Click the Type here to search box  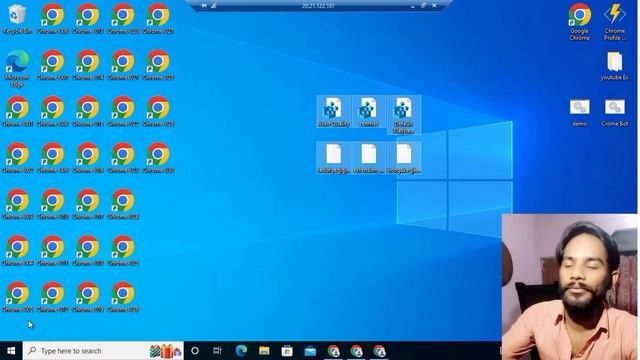point(103,351)
